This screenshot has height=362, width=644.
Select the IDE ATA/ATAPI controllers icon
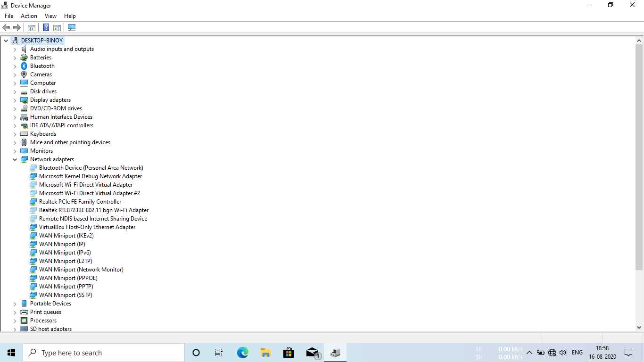click(24, 125)
